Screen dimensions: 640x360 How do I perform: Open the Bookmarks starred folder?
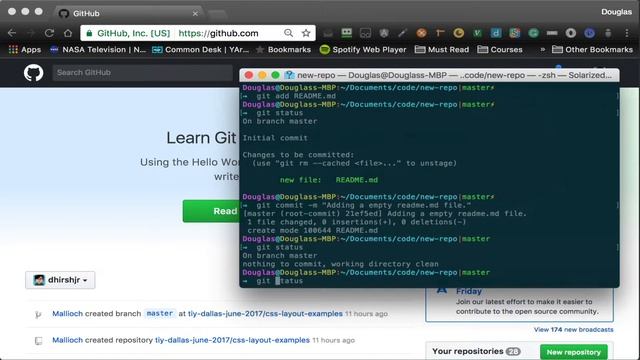[283, 49]
